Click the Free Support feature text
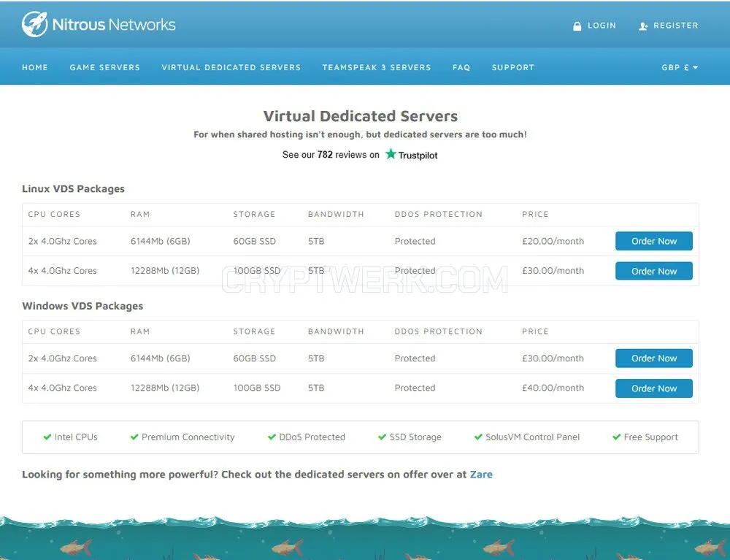This screenshot has width=730, height=560. (650, 437)
